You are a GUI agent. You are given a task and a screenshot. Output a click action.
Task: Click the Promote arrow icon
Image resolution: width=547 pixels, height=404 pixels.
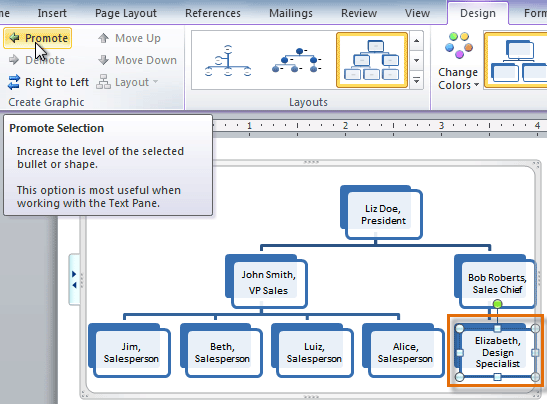click(14, 38)
